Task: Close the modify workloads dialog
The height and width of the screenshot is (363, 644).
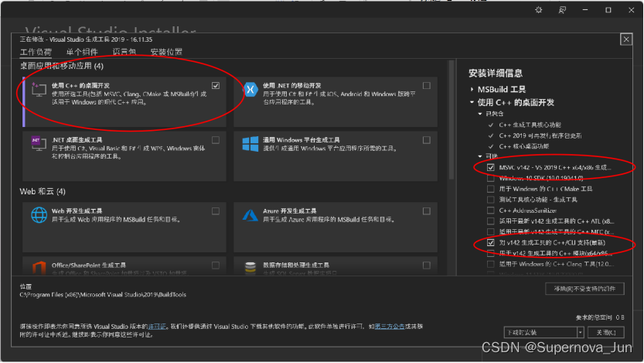Action: [626, 39]
